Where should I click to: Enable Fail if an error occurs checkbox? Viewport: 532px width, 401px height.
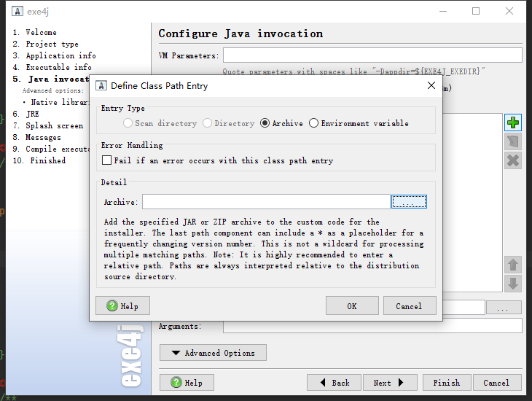107,160
